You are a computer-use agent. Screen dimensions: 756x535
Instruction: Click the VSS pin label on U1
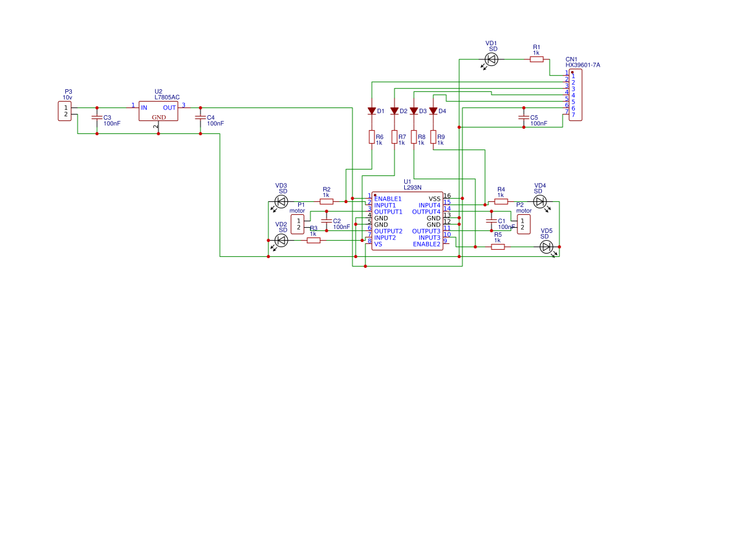[x=434, y=197]
